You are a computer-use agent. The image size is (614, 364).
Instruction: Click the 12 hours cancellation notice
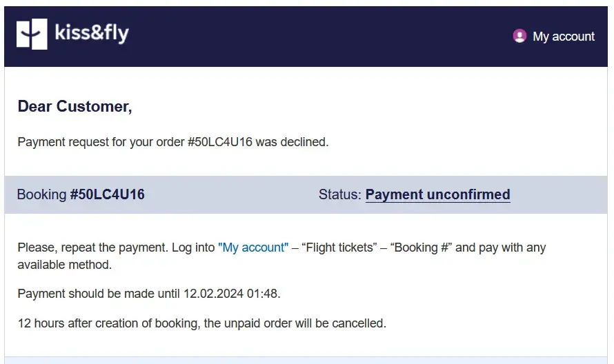click(201, 323)
